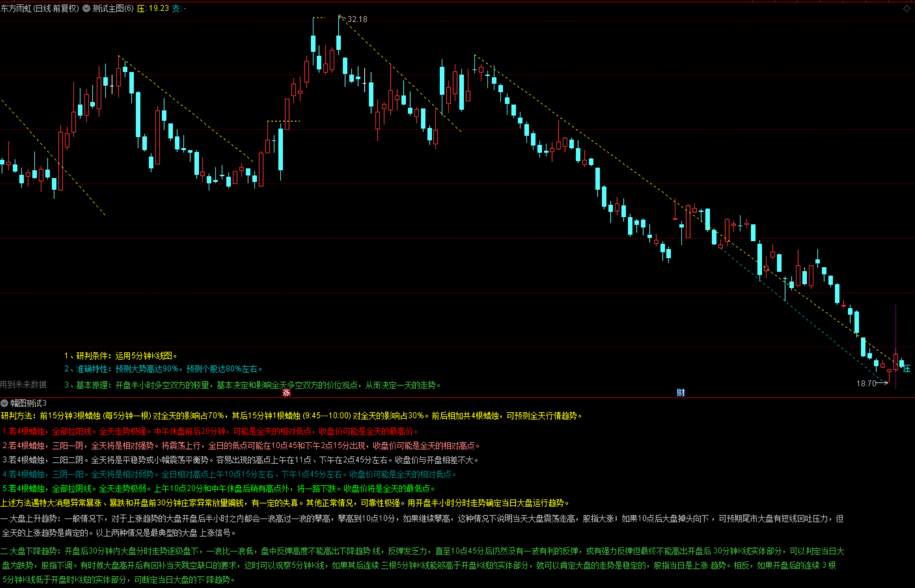915x588 pixels.
Task: Click the diamond icon at top-right corner
Action: tap(907, 9)
